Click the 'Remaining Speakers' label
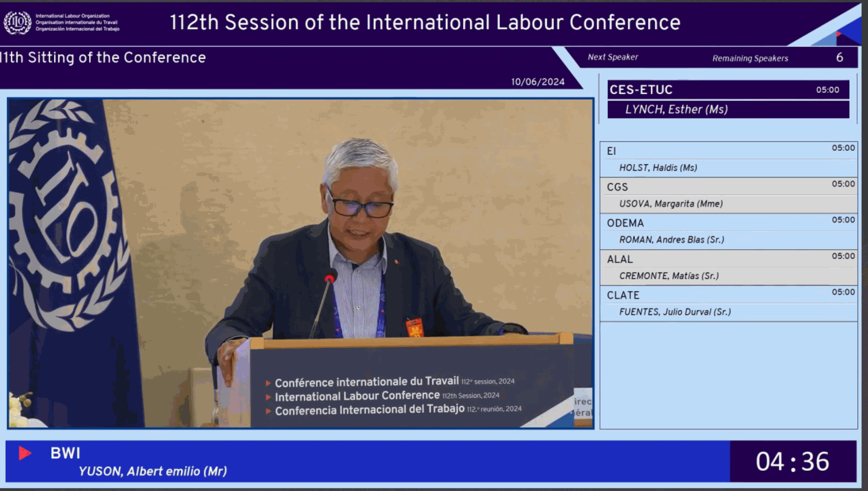The image size is (868, 491). [750, 58]
